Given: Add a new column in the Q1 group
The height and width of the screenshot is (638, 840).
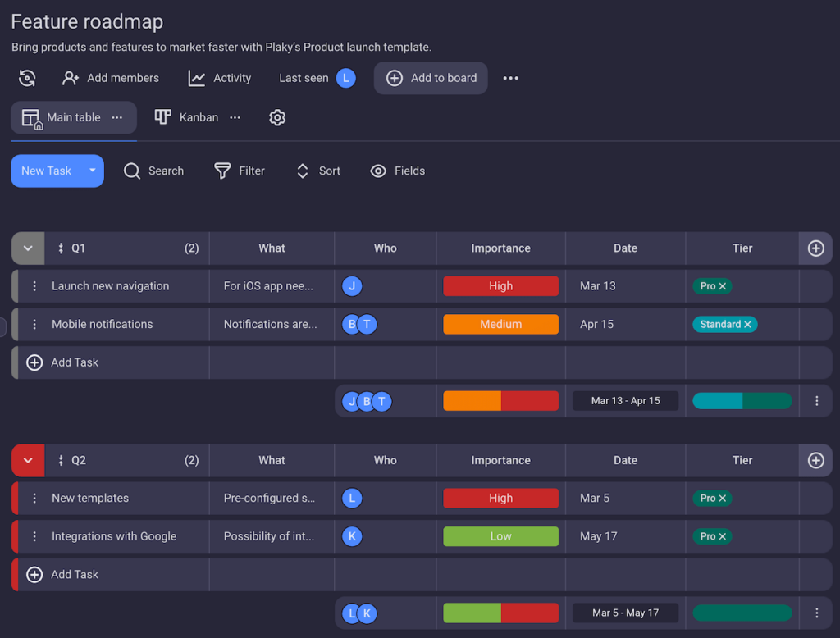Looking at the screenshot, I should tap(815, 248).
